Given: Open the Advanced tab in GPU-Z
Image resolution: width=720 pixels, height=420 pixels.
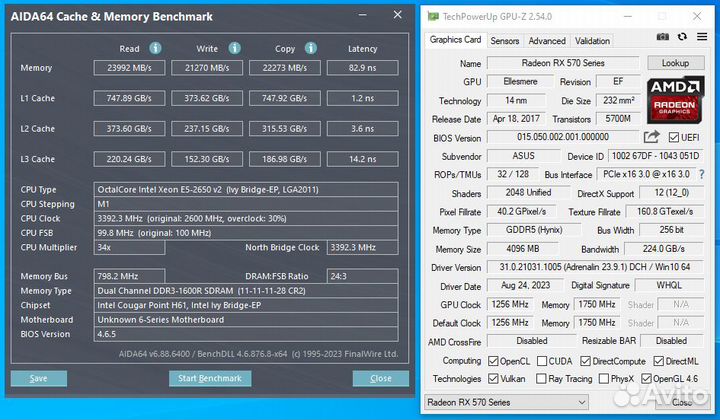Looking at the screenshot, I should (x=547, y=41).
